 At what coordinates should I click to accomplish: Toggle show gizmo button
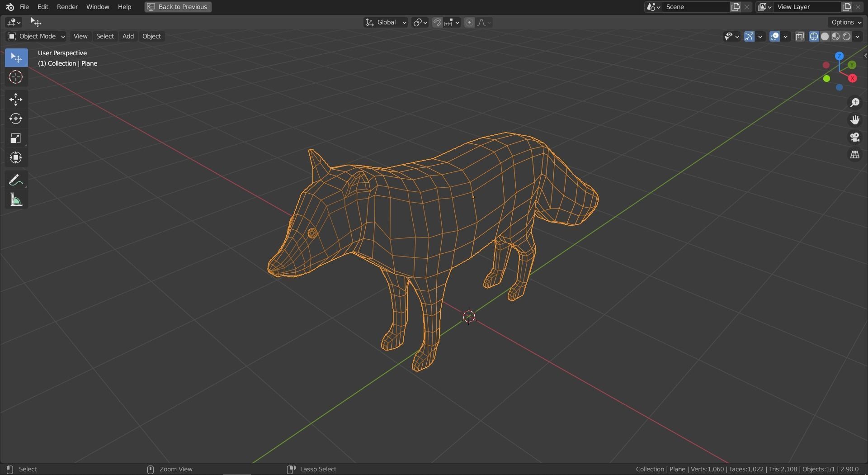click(x=749, y=37)
